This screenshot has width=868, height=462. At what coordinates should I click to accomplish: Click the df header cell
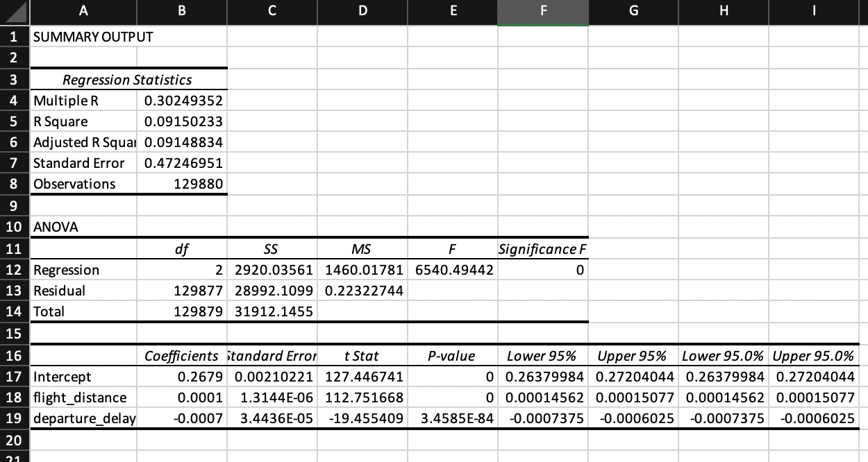coord(182,249)
